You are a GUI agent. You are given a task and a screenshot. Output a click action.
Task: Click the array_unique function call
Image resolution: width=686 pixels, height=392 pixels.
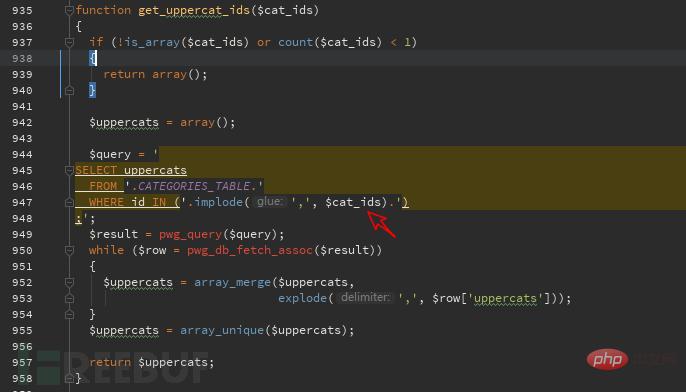click(x=222, y=330)
